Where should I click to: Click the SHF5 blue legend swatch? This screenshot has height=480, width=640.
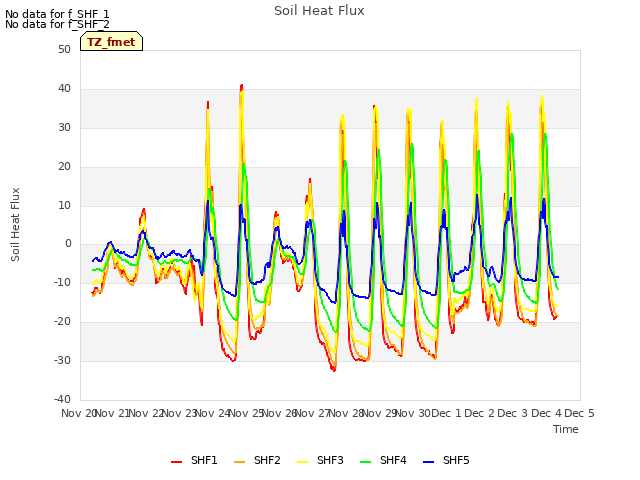429,462
